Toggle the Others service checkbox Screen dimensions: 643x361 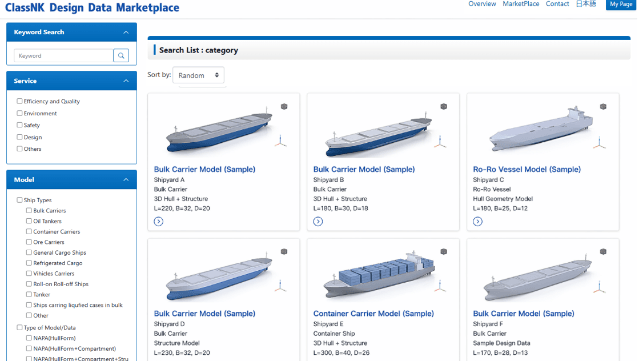point(19,149)
